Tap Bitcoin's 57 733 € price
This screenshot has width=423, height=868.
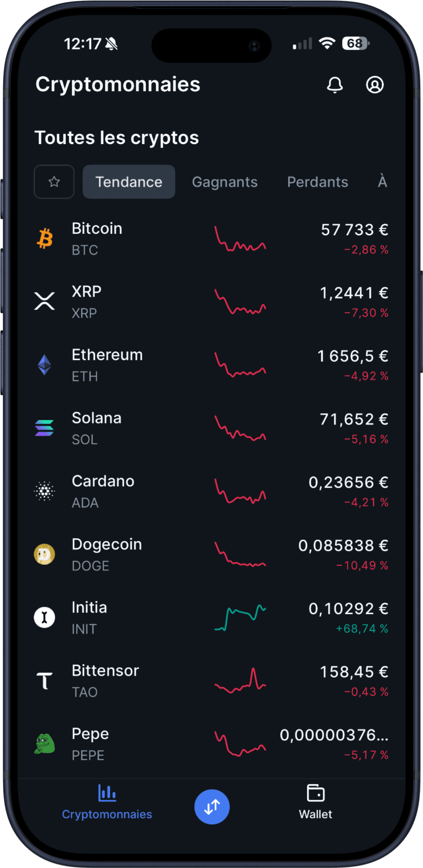pyautogui.click(x=354, y=230)
